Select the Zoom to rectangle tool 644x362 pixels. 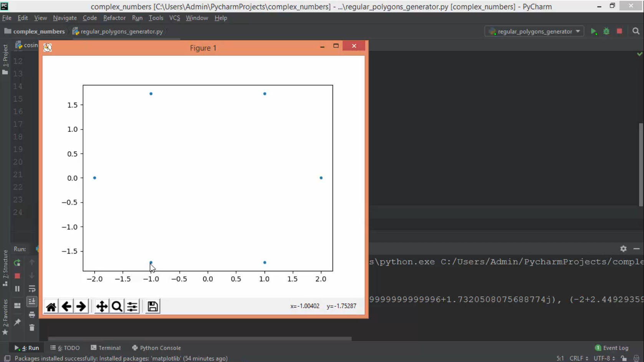click(x=117, y=306)
